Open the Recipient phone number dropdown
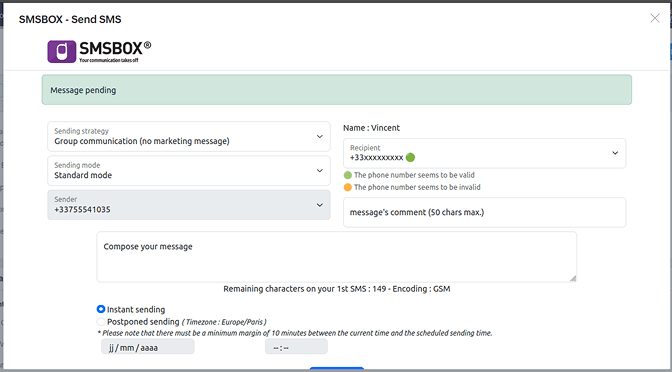 pos(484,153)
